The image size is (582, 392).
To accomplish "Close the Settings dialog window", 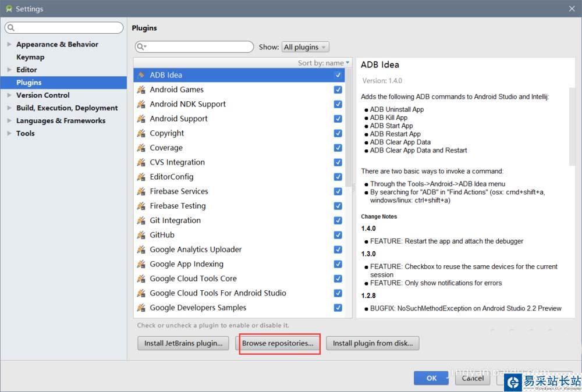I will click(x=572, y=9).
